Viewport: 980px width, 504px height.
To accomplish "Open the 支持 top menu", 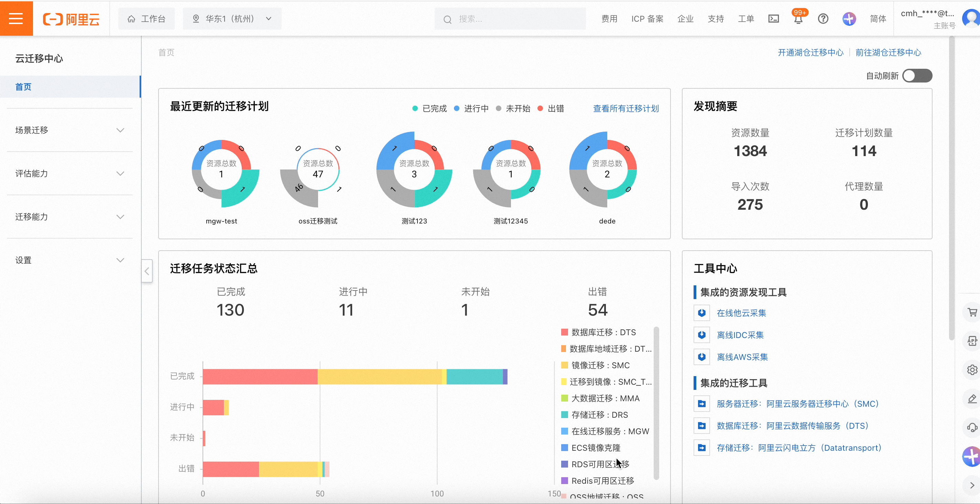I will tap(716, 19).
